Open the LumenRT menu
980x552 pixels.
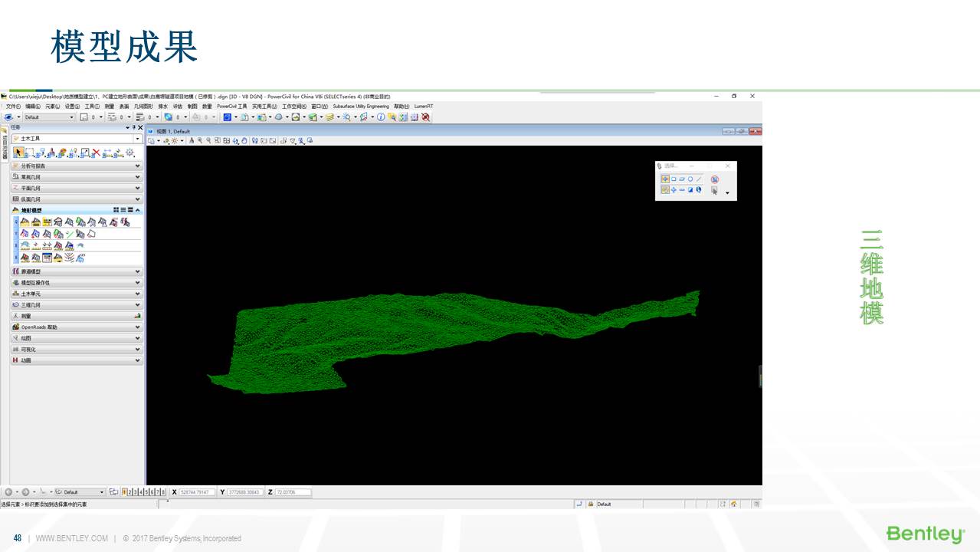[424, 107]
